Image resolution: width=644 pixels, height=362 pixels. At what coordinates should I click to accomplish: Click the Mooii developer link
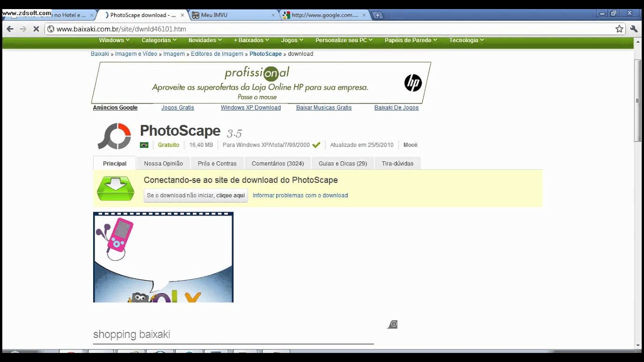pyautogui.click(x=411, y=145)
